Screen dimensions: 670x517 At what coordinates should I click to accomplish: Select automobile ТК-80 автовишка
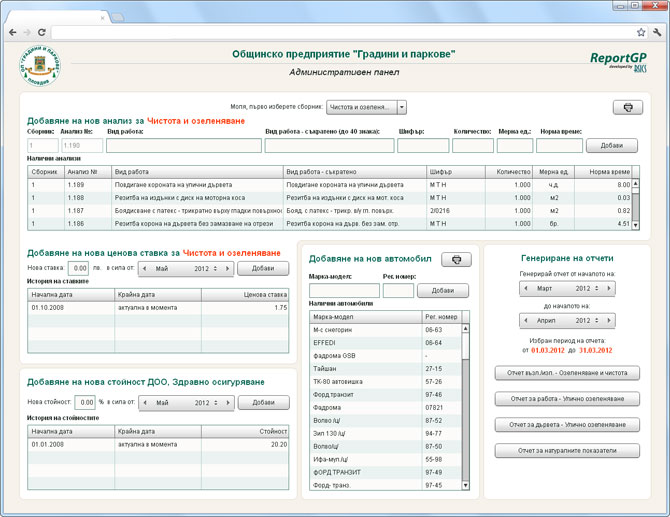(x=386, y=382)
